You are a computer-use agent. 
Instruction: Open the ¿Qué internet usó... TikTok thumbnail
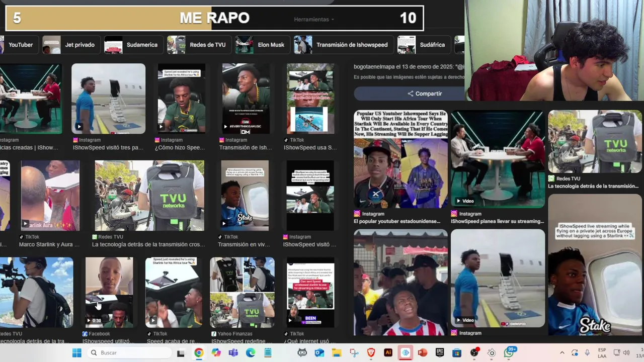[x=310, y=292]
